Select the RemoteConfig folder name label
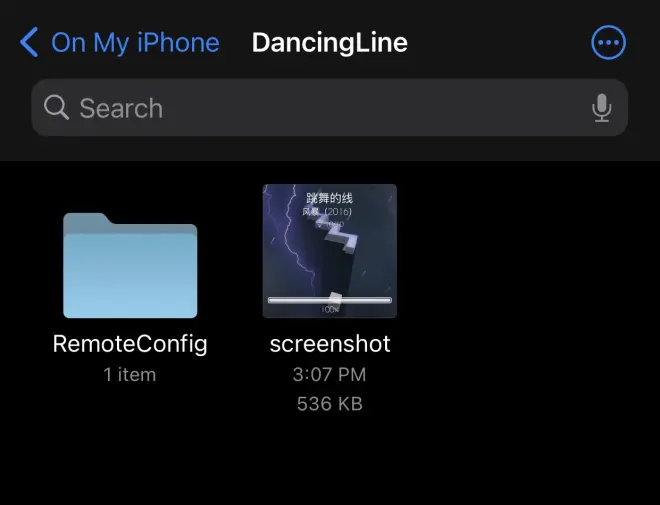The height and width of the screenshot is (505, 660). 130,344
